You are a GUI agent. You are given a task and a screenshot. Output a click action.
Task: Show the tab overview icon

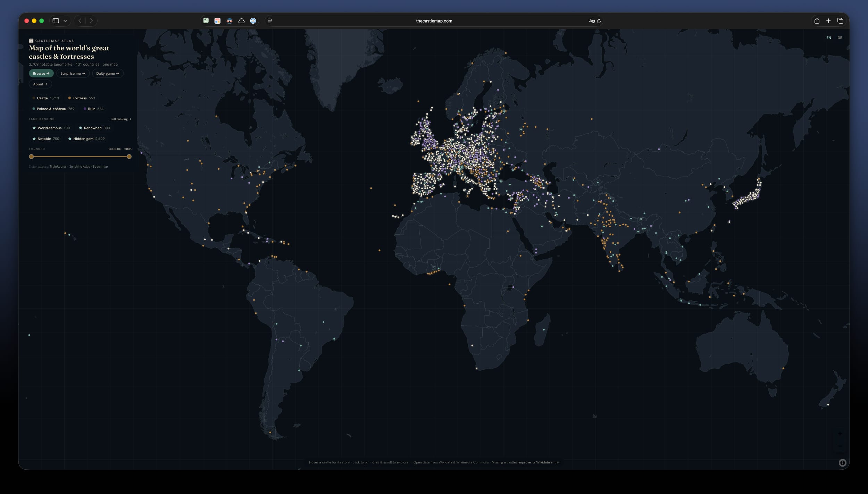(x=840, y=21)
